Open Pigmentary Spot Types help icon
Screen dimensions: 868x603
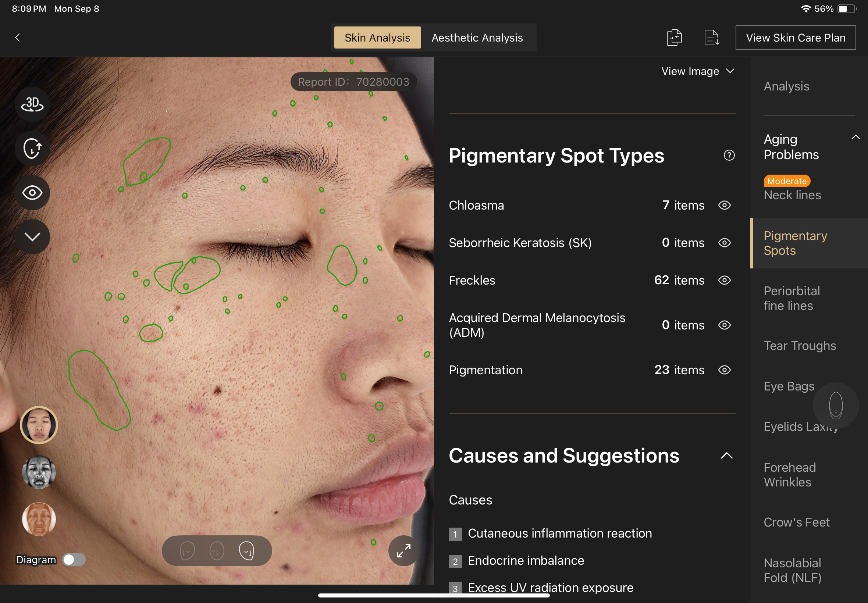[729, 155]
